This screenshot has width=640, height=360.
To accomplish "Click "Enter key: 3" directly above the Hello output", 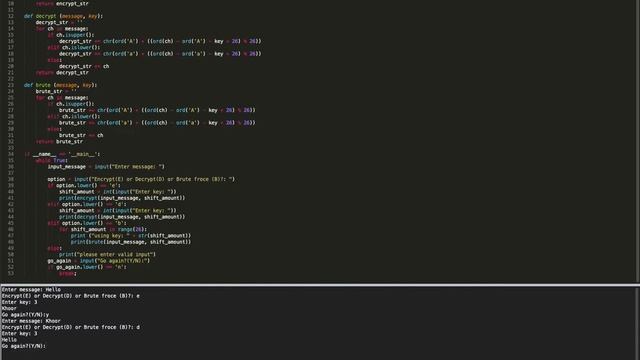I will pyautogui.click(x=20, y=333).
